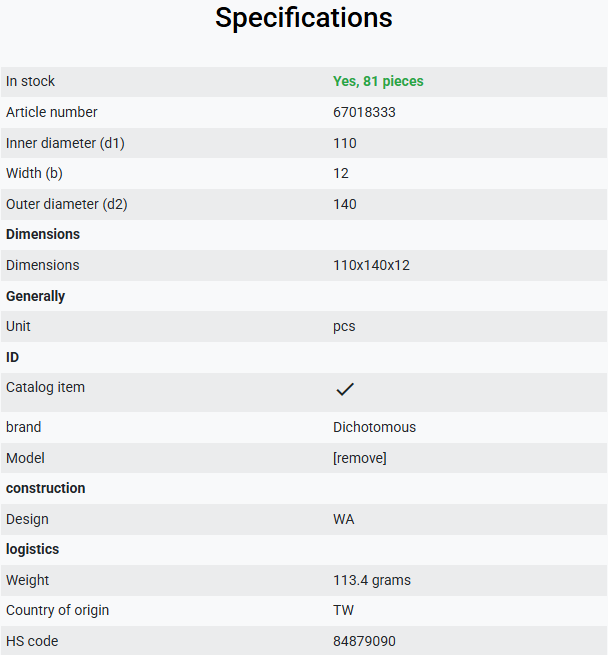Select the article number 67018333

(x=364, y=112)
